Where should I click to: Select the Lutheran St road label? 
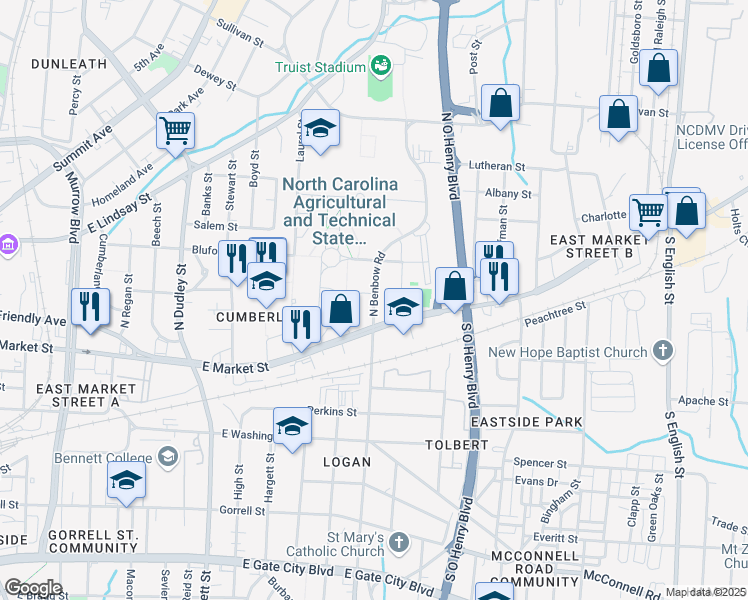pos(497,166)
